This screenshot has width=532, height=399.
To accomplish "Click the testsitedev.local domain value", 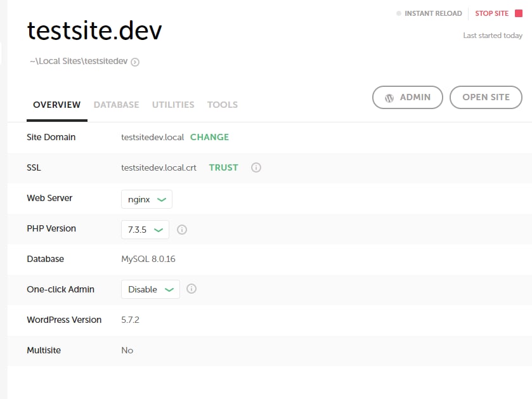I will 152,137.
